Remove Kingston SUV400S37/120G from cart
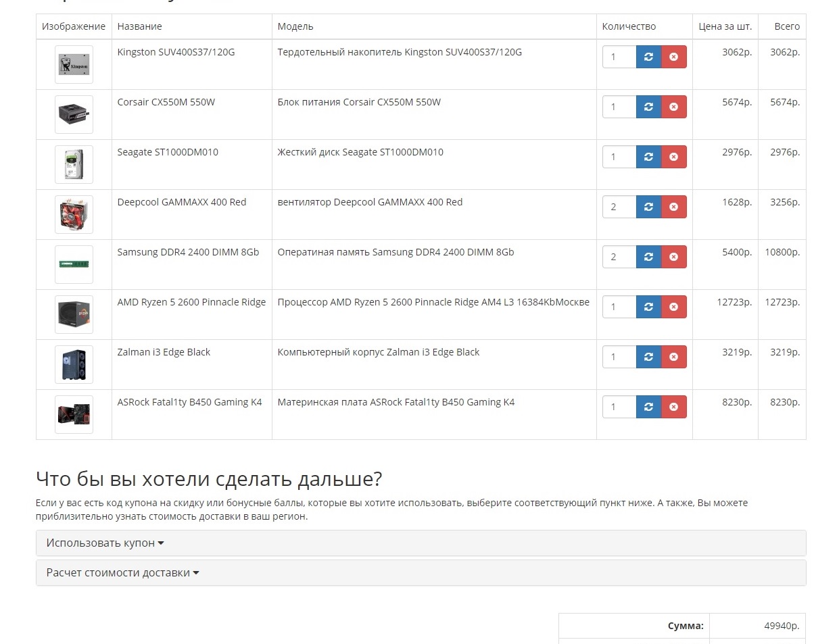This screenshot has height=644, width=839. pyautogui.click(x=674, y=57)
